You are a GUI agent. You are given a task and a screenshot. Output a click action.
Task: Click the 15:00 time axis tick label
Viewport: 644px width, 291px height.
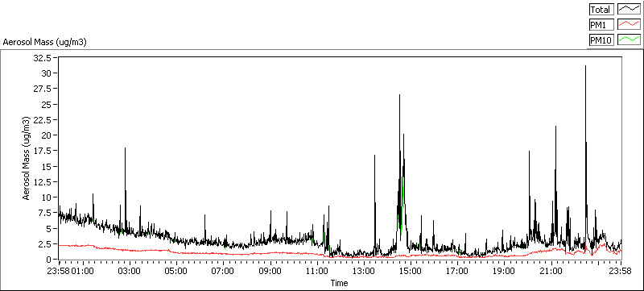(x=410, y=272)
